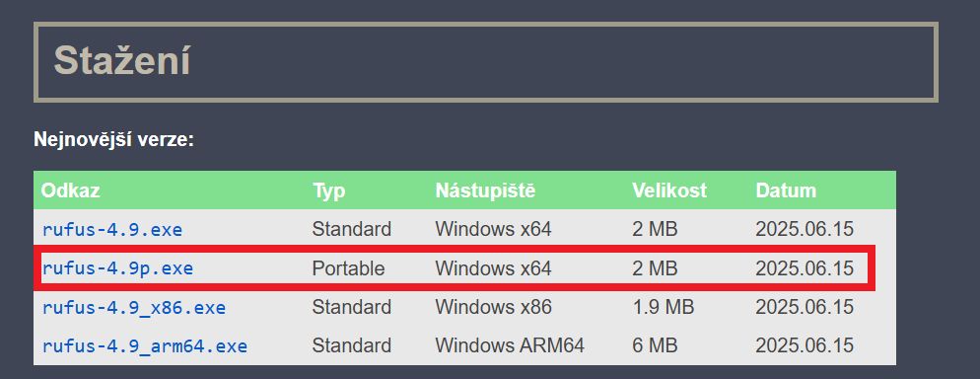Click the Windows x86 platform cell
This screenshot has height=379, width=980.
point(493,306)
